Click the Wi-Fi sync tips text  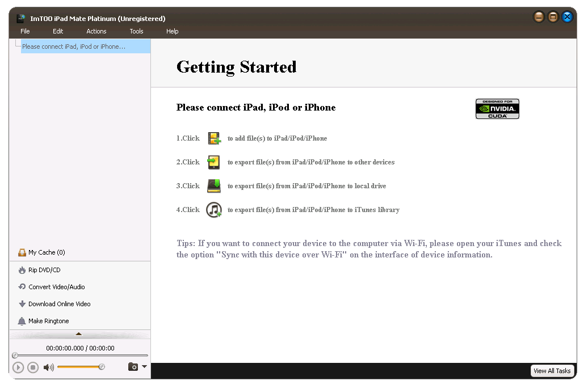pos(369,249)
